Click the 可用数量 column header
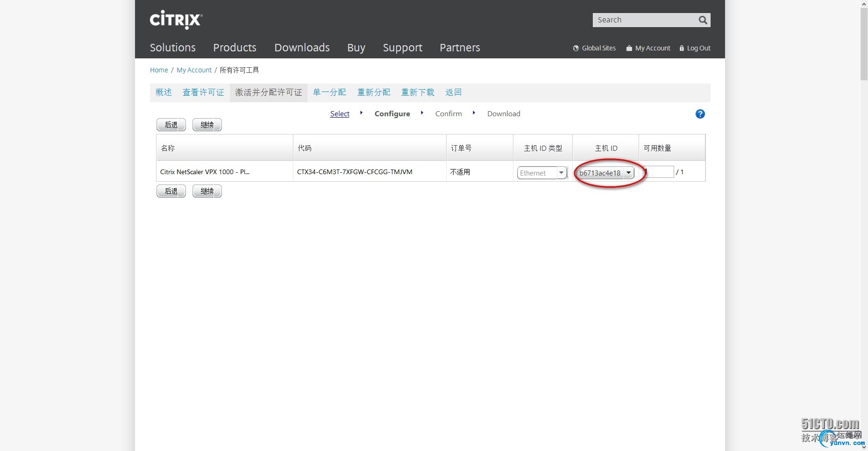The width and height of the screenshot is (868, 451). click(x=672, y=148)
